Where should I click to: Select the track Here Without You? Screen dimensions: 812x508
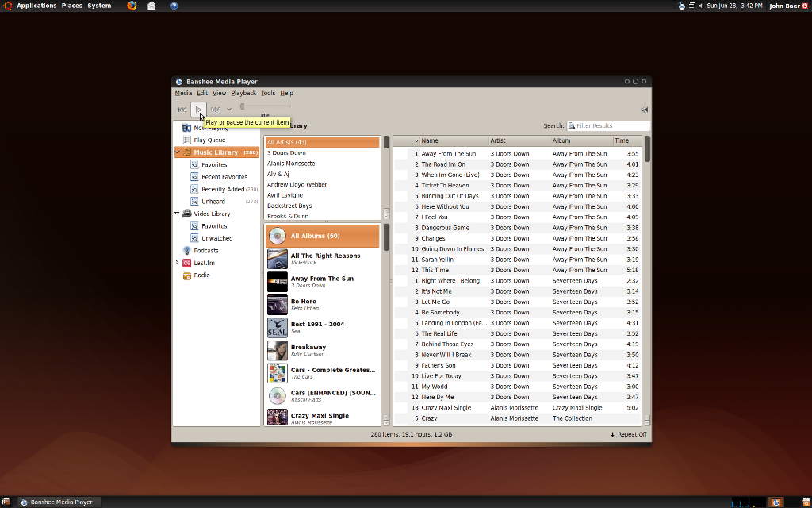[x=517, y=207]
